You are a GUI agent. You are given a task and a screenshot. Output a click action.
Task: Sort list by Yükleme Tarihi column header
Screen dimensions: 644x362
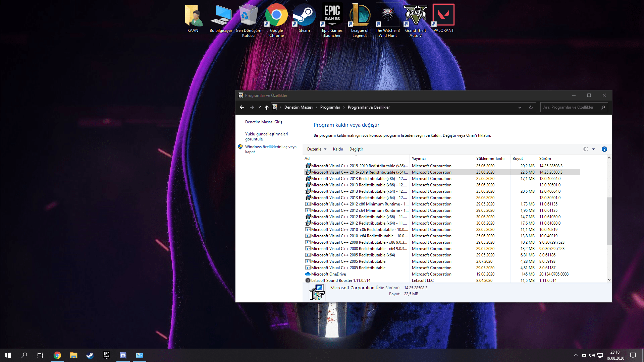(490, 159)
